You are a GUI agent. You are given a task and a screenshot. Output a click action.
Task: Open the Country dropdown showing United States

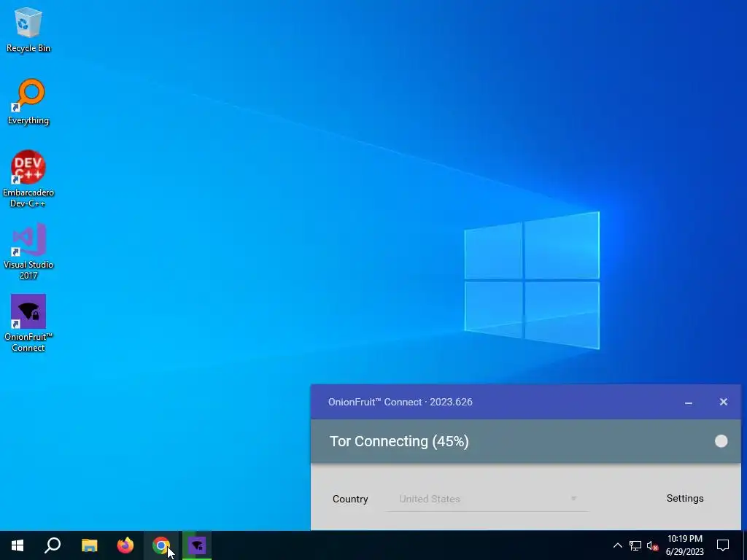coord(488,499)
